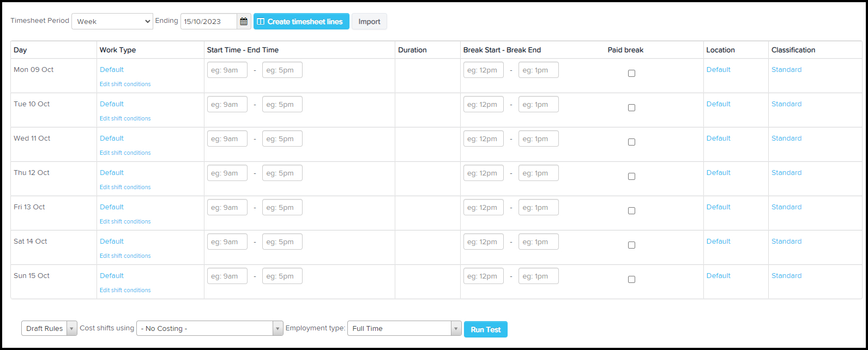Click the Import button
The height and width of the screenshot is (350, 868).
click(x=369, y=22)
